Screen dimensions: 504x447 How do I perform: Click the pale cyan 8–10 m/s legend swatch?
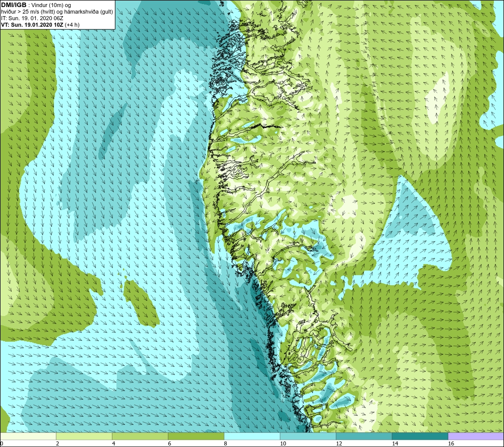(252, 436)
